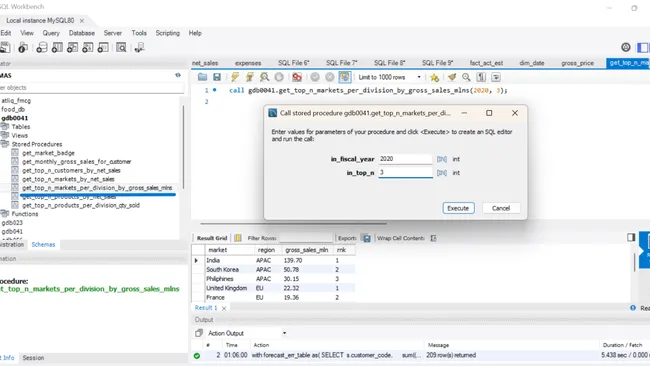The height and width of the screenshot is (366, 650).
Task: Open the Database menu
Action: pyautogui.click(x=82, y=33)
